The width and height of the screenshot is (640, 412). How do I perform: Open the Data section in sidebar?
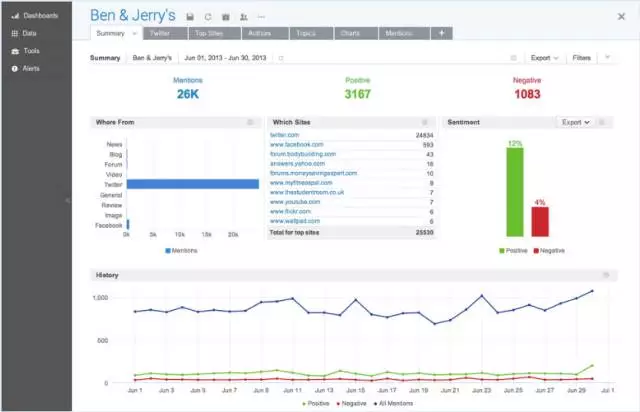30,33
